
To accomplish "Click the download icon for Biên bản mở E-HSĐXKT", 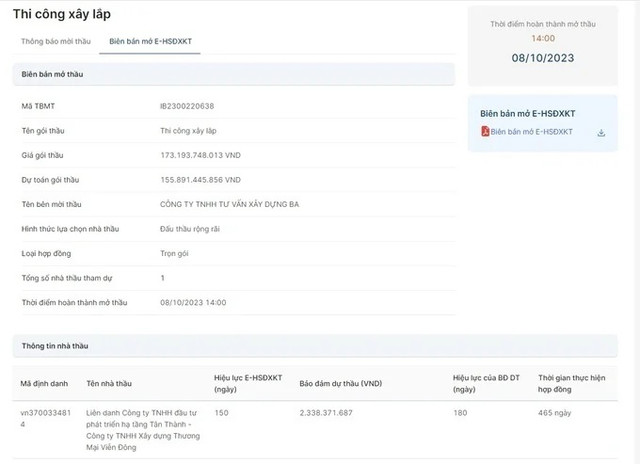I will coord(601,132).
